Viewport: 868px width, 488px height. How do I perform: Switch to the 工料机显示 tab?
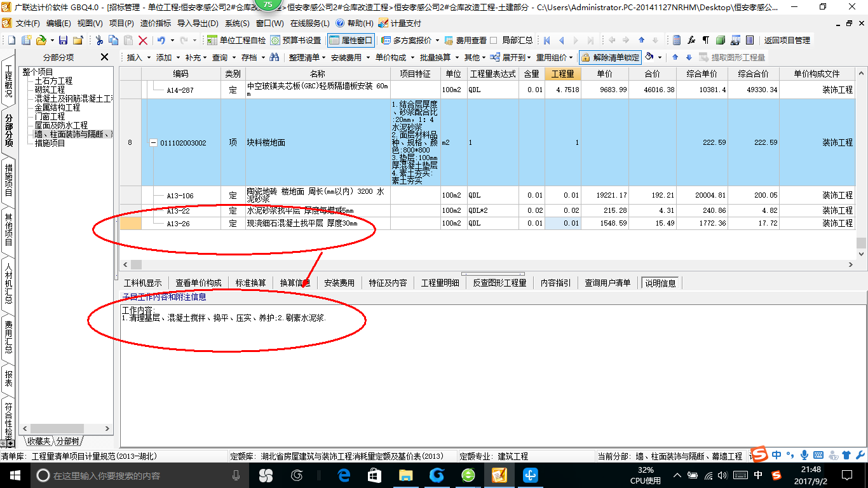[x=142, y=283]
